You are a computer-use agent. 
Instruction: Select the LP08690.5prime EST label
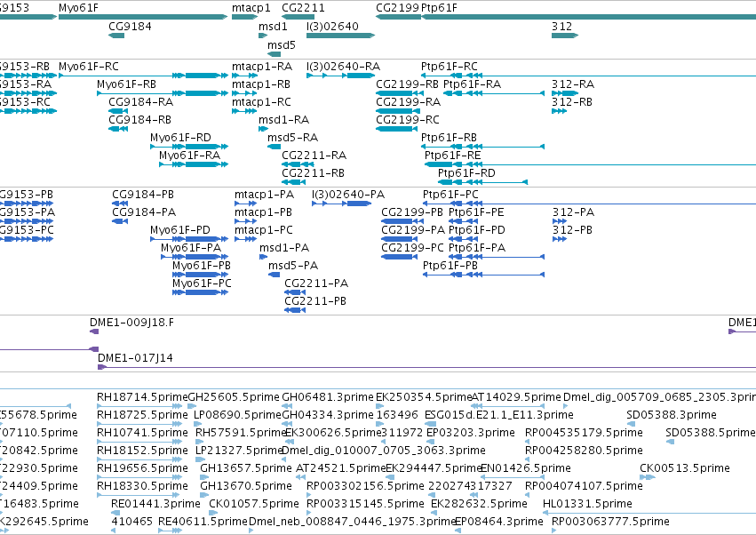pos(237,415)
